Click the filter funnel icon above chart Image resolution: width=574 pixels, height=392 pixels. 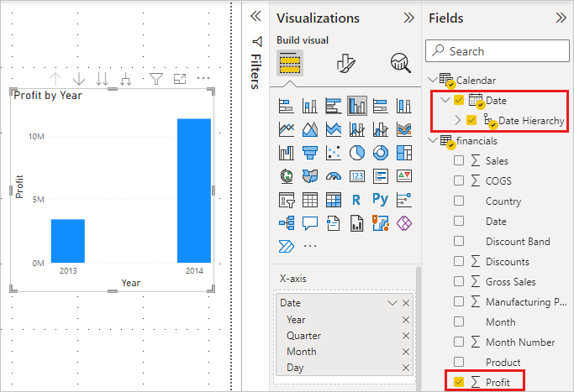click(156, 79)
